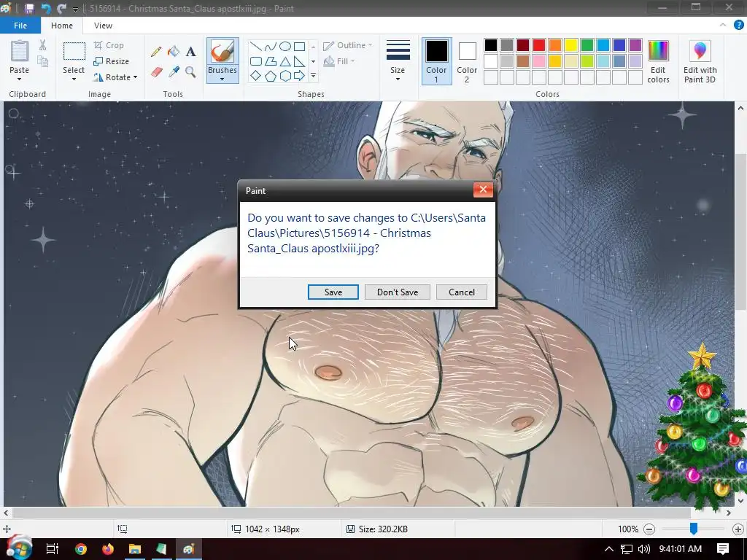Choose the Rounded rectangle shape
This screenshot has height=560, width=747.
point(256,61)
